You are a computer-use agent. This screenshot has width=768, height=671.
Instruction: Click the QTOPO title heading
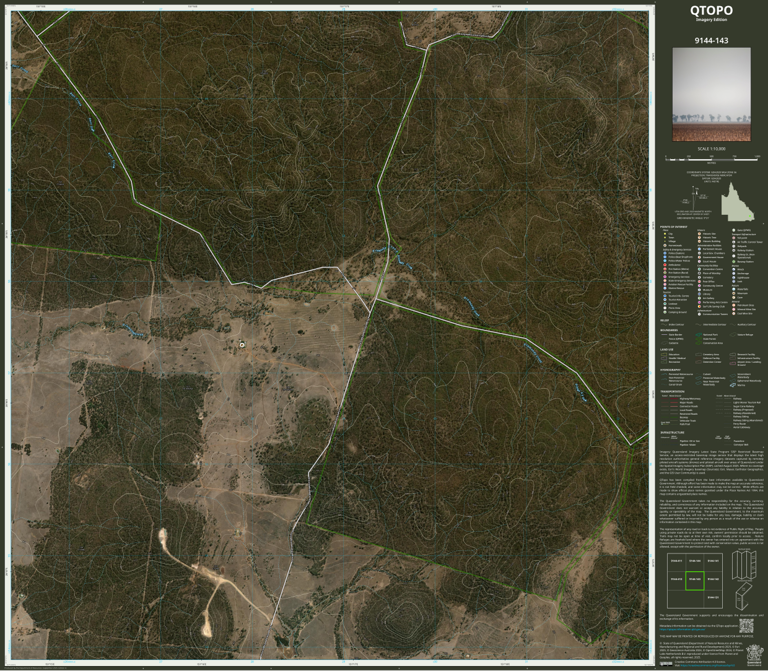[711, 10]
